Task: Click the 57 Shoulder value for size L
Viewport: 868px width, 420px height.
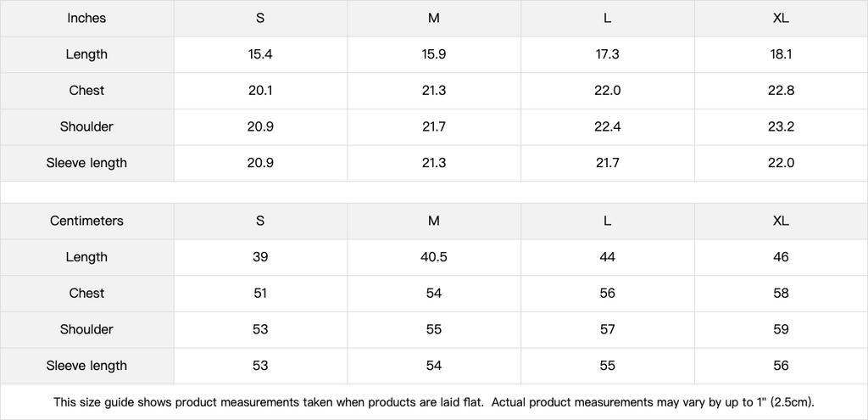Action: click(x=607, y=329)
